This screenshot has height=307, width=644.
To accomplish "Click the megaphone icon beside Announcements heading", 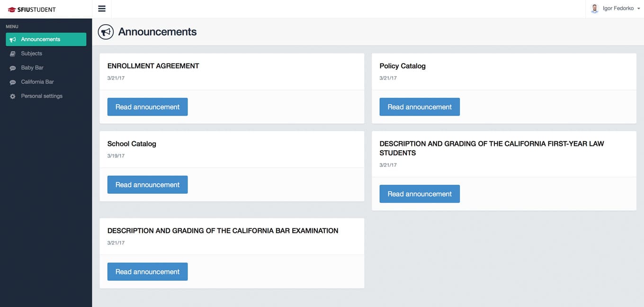I will point(106,32).
